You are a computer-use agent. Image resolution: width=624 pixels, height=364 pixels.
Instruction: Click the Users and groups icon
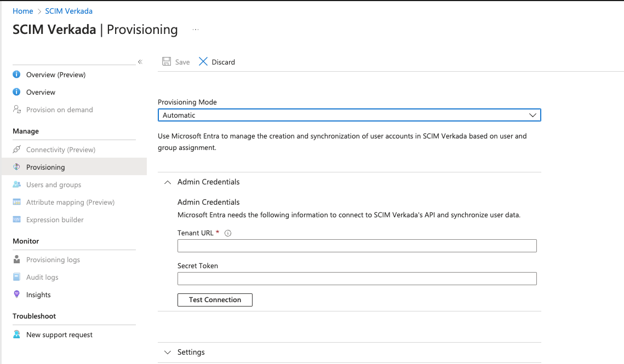pyautogui.click(x=17, y=184)
